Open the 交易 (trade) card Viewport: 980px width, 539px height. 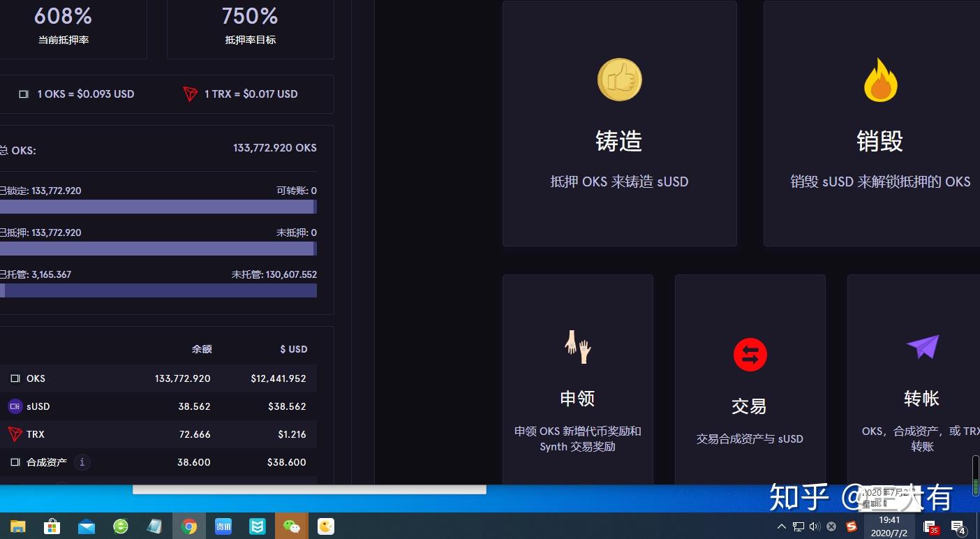click(750, 380)
